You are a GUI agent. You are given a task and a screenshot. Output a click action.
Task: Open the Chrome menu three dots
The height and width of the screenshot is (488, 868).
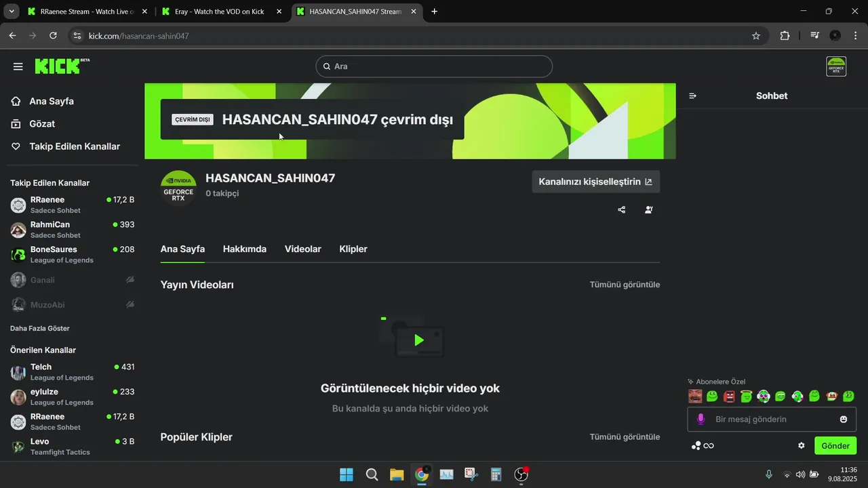pyautogui.click(x=855, y=36)
